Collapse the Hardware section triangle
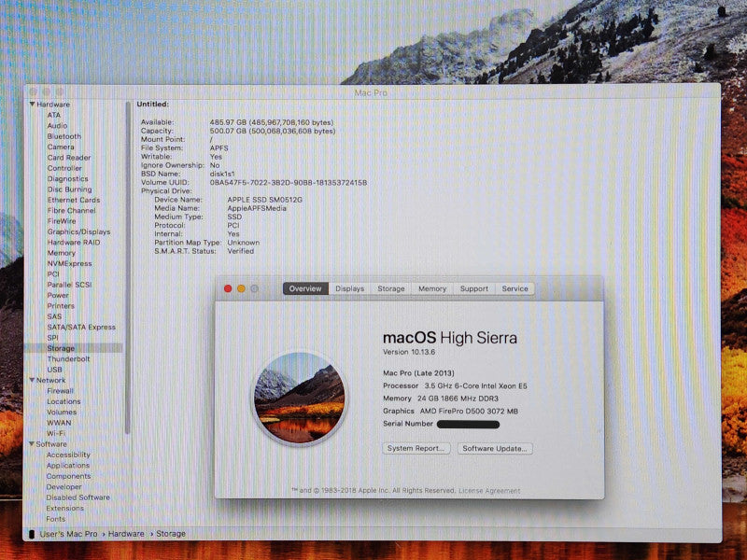 [x=32, y=105]
